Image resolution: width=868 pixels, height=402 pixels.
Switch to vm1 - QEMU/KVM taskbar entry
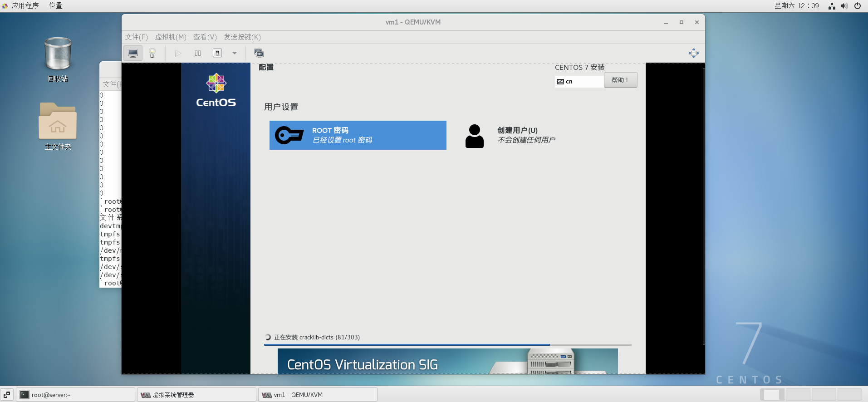318,395
